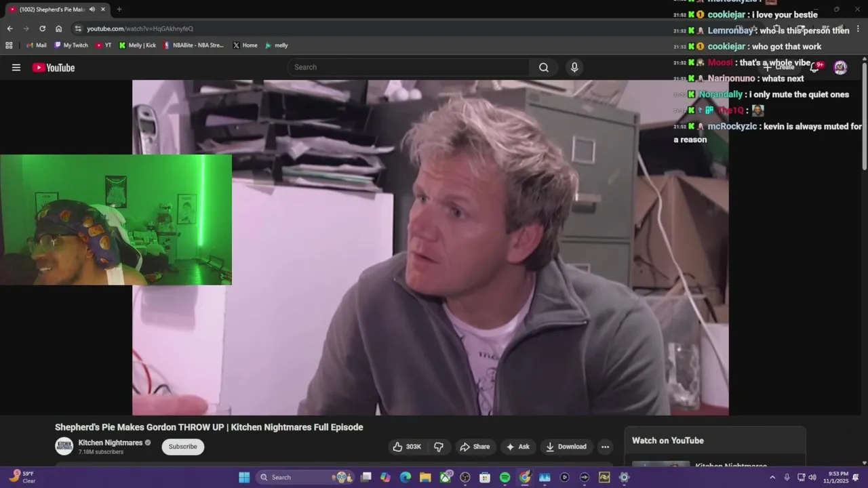
Task: Click the page vertical scrollbar
Action: point(865,115)
